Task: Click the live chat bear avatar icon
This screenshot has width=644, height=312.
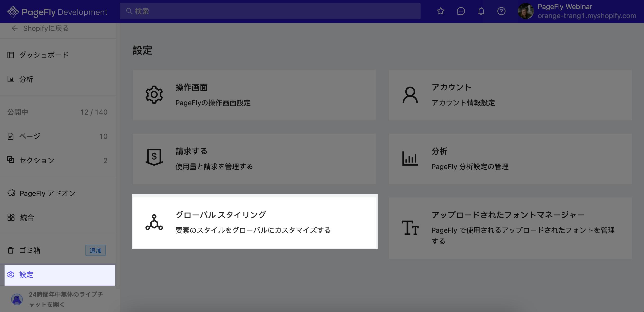Action: 17,299
